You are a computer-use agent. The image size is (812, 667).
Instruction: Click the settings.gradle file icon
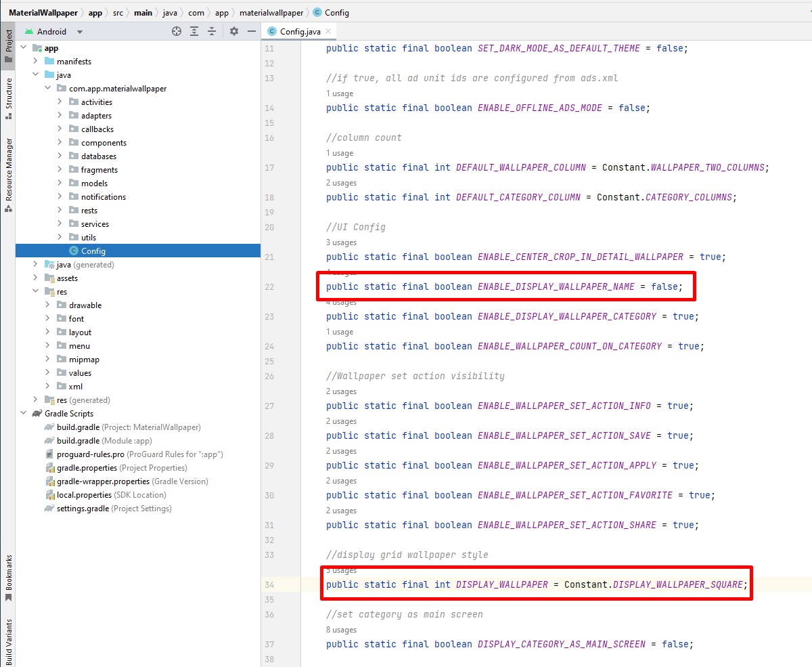[x=49, y=509]
